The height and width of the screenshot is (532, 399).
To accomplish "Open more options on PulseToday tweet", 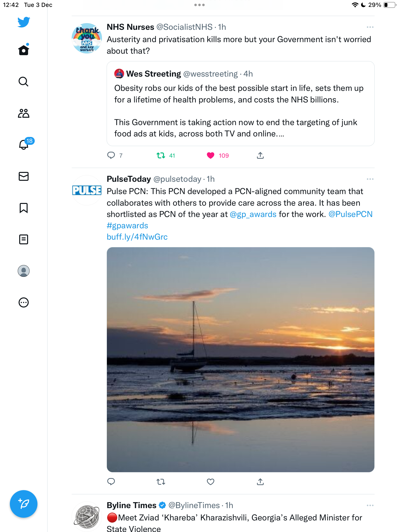I will click(x=370, y=179).
